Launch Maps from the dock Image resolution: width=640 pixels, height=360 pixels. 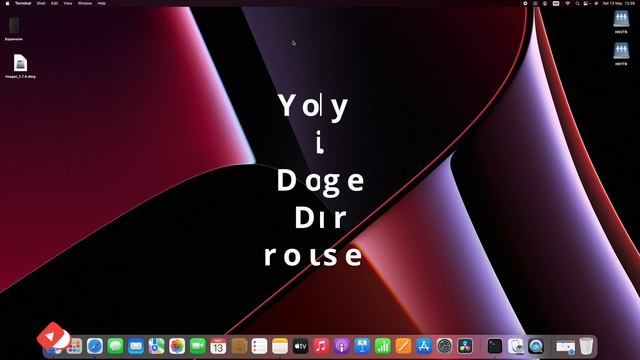click(x=156, y=347)
